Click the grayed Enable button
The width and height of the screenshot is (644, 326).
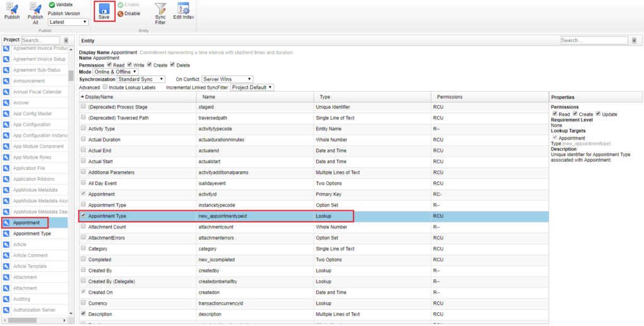[x=128, y=4]
